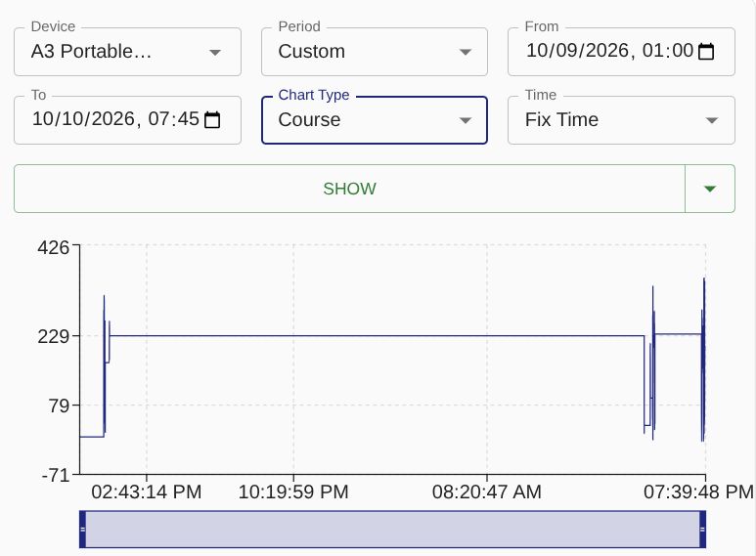Click the 07:39:48 PM axis label
The image size is (756, 556).
coord(698,492)
